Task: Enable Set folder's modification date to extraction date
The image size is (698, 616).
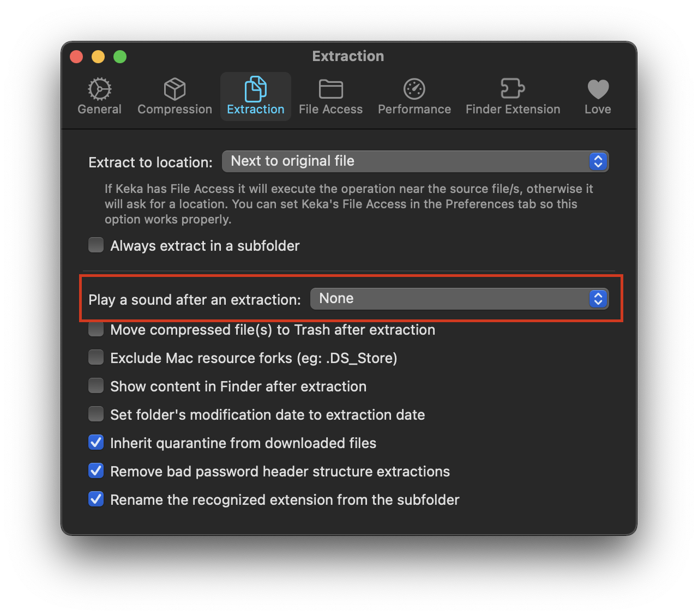Action: click(95, 414)
